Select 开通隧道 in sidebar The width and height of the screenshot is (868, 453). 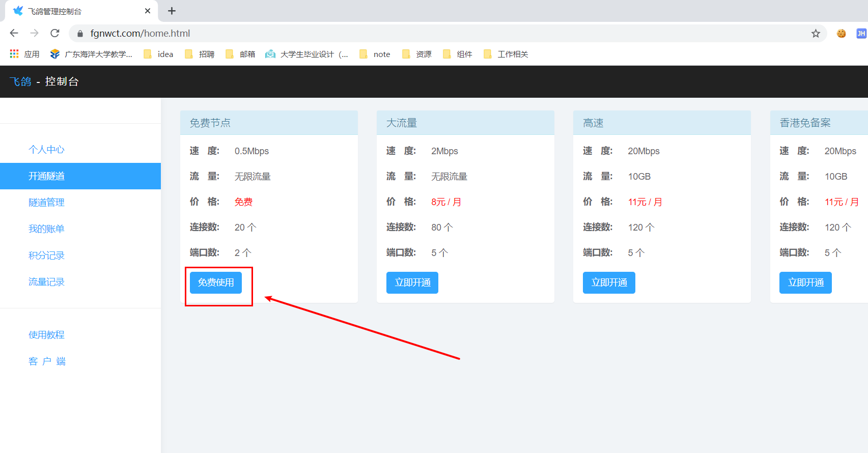tap(80, 176)
